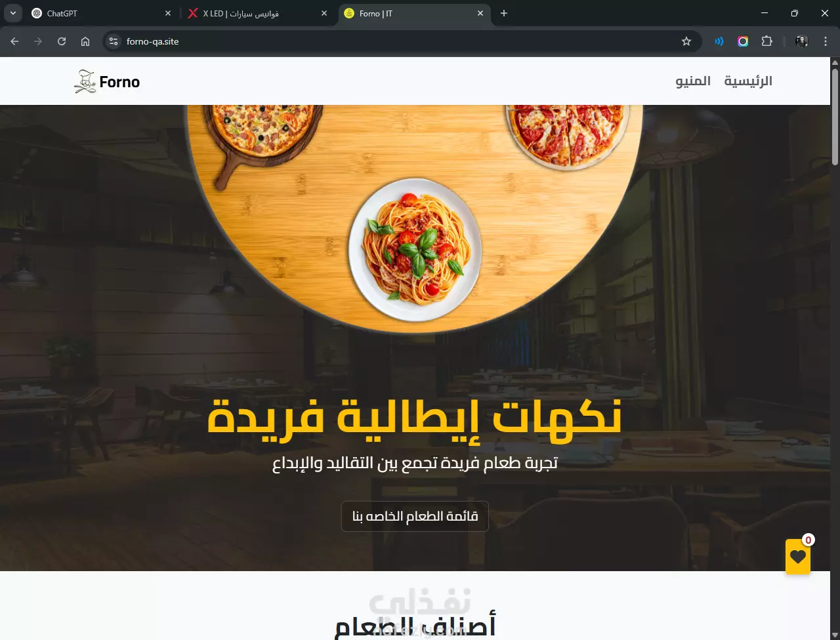Screen dimensions: 840x640
Task: Bookmark this page with the star icon
Action: 686,41
